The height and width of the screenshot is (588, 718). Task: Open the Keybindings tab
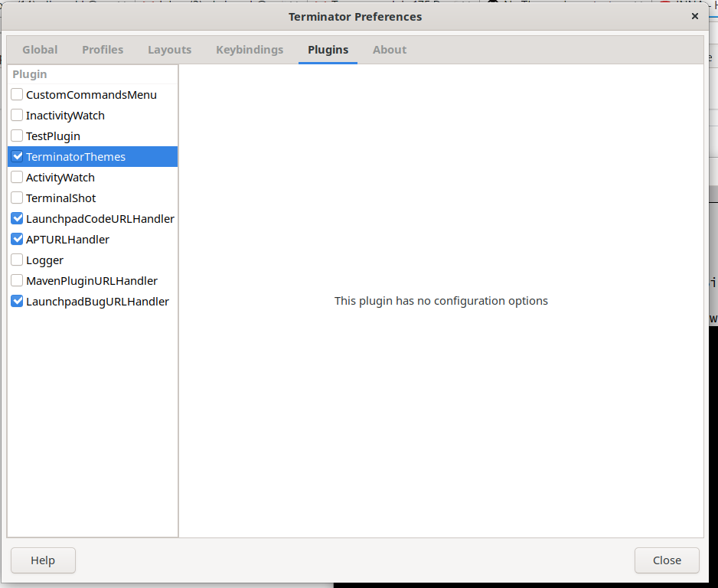[249, 49]
